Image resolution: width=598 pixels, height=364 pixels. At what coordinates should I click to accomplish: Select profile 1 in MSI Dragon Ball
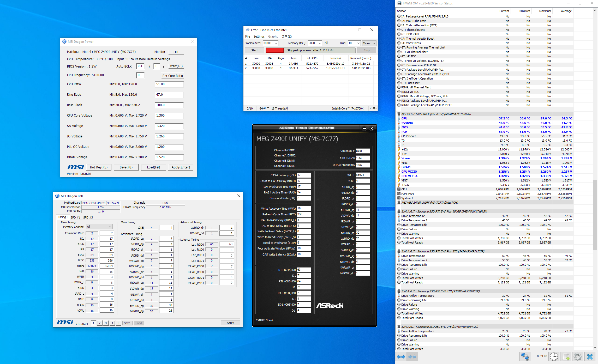93,323
